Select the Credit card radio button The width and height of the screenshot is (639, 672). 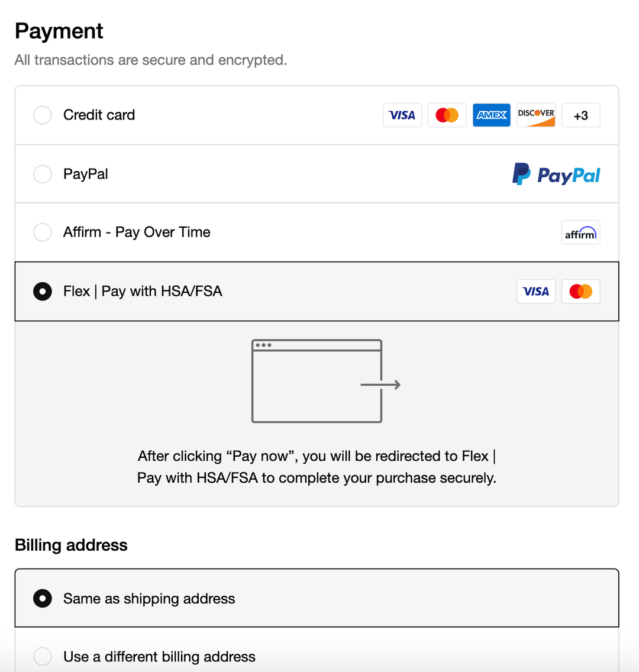tap(43, 115)
